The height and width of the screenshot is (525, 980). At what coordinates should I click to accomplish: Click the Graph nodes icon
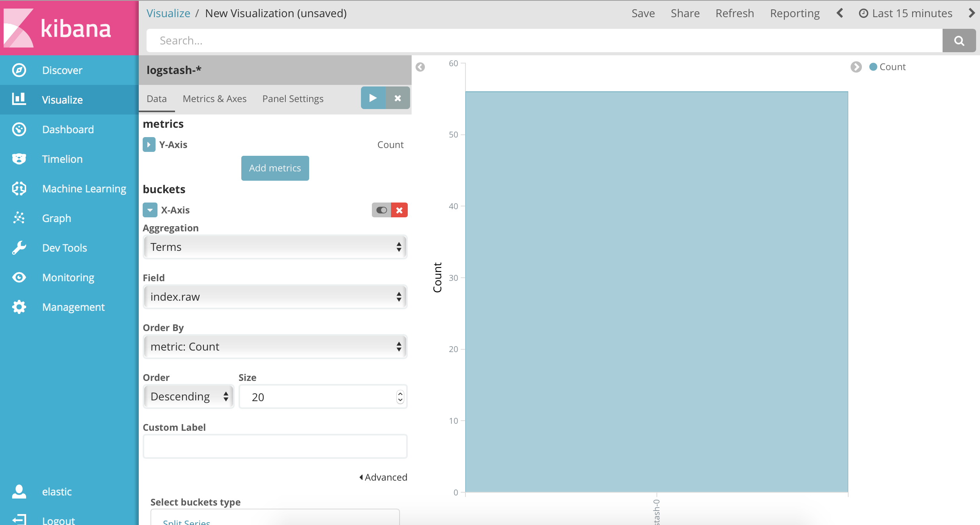pyautogui.click(x=19, y=218)
